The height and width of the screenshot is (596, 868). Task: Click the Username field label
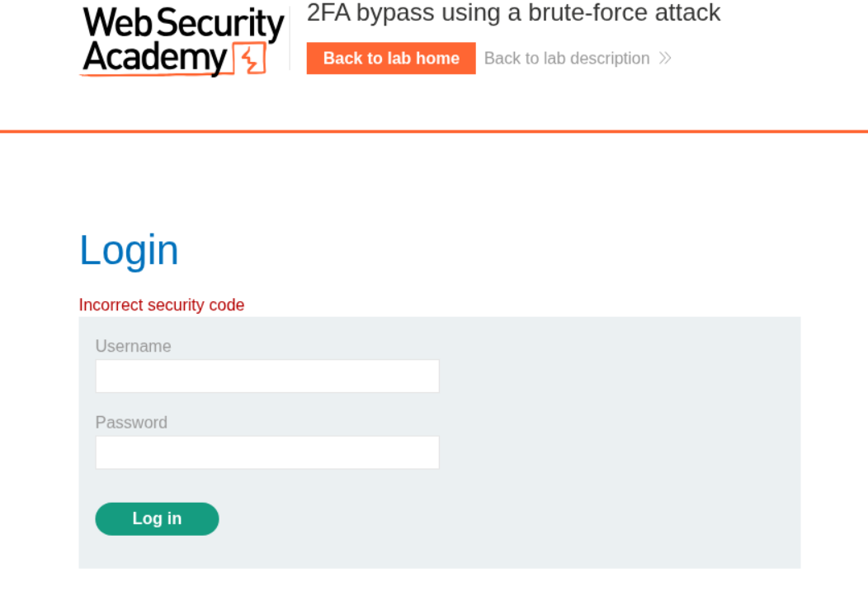[x=133, y=347]
